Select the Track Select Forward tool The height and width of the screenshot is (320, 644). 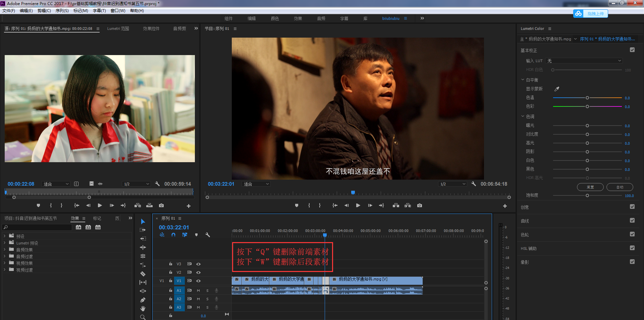click(x=143, y=230)
